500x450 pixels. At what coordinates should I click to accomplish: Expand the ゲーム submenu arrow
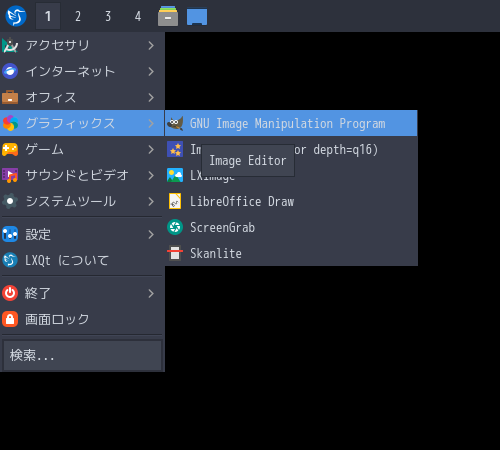[151, 149]
